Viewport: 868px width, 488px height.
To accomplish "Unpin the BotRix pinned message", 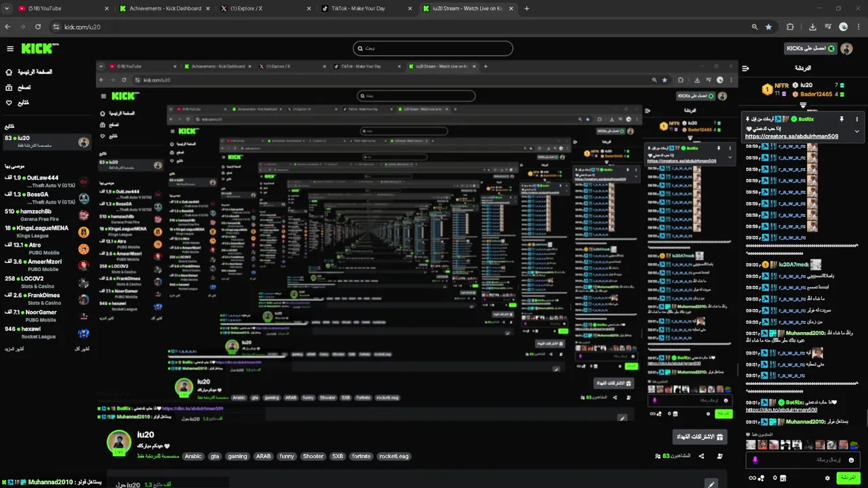I will 842,119.
